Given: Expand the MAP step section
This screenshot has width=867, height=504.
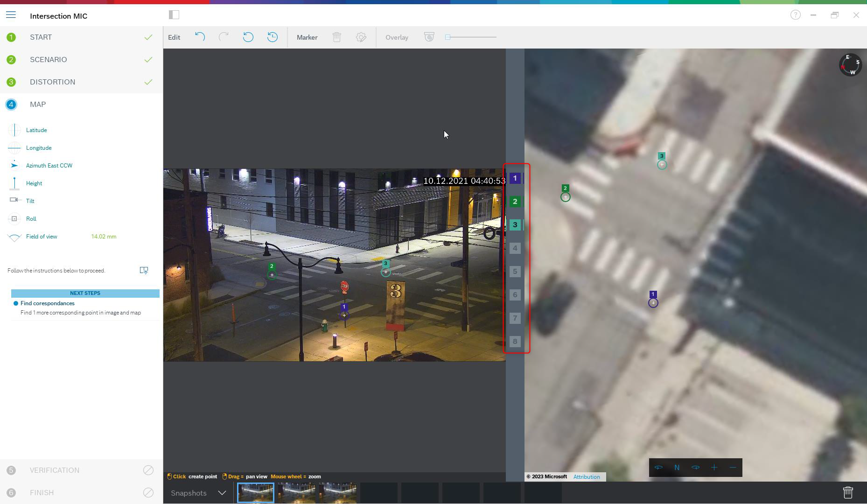Looking at the screenshot, I should 38,105.
